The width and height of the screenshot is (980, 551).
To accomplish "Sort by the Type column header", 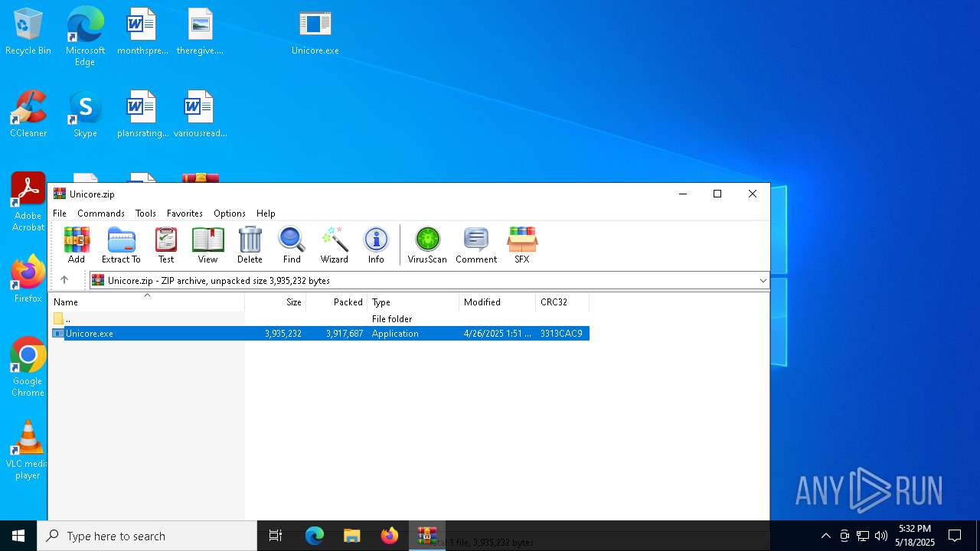I will tap(413, 302).
